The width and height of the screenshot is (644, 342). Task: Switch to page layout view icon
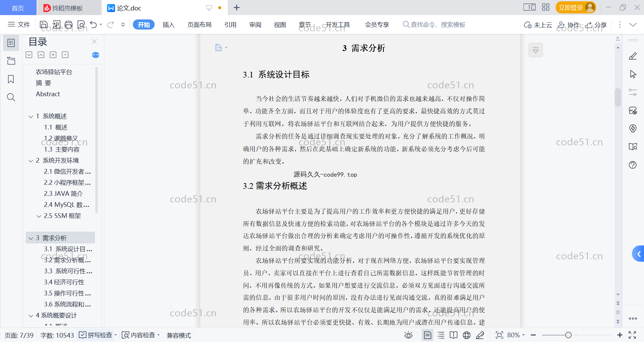coord(427,335)
